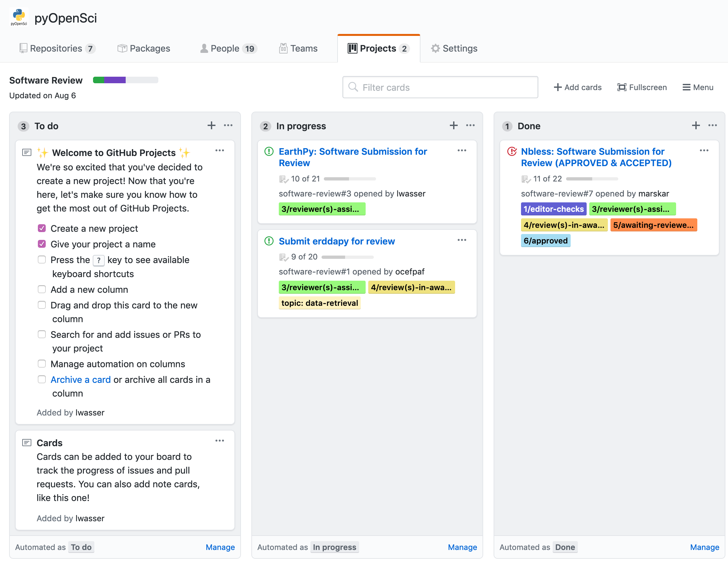The height and width of the screenshot is (564, 728).
Task: Open To do column options menu
Action: pyautogui.click(x=228, y=125)
